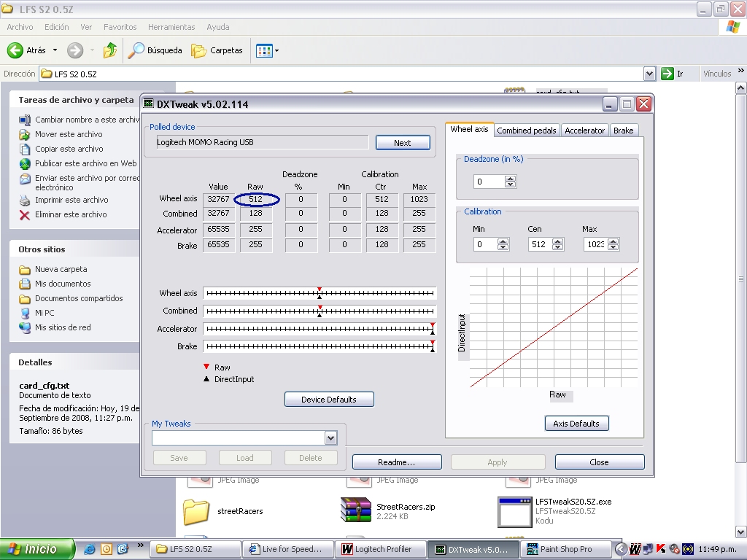Screen dimensions: 747x560
Task: Open Nueva carpeta folder icon
Action: 25,270
